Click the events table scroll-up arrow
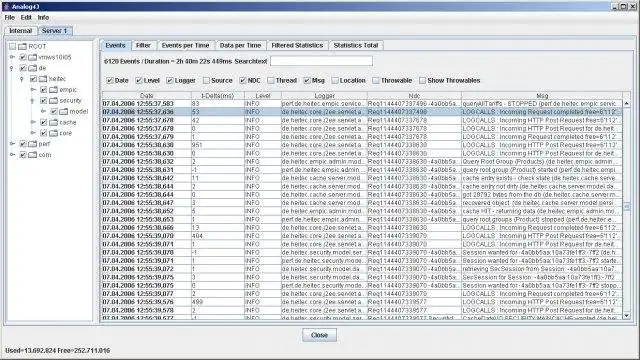The width and height of the screenshot is (640, 360). 627,104
